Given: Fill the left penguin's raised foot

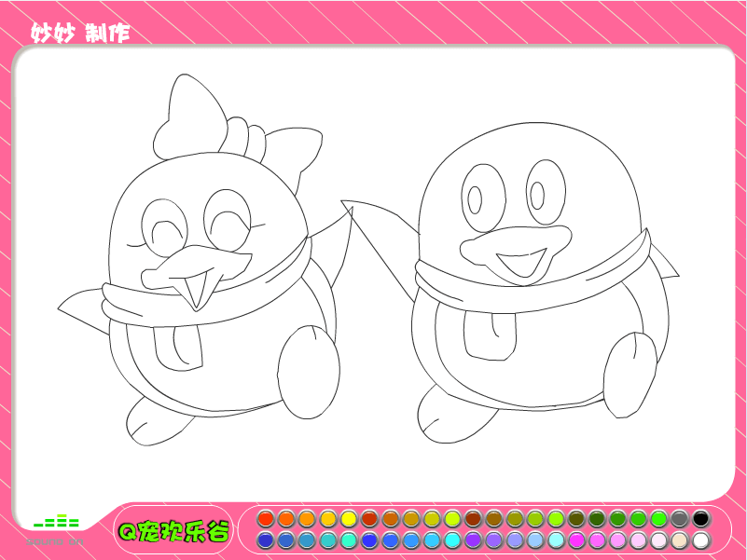Looking at the screenshot, I should tap(309, 373).
